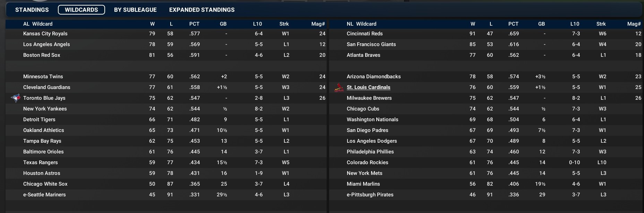The height and width of the screenshot is (213, 644).
Task: Open the Expanded Standings tab
Action: [202, 10]
